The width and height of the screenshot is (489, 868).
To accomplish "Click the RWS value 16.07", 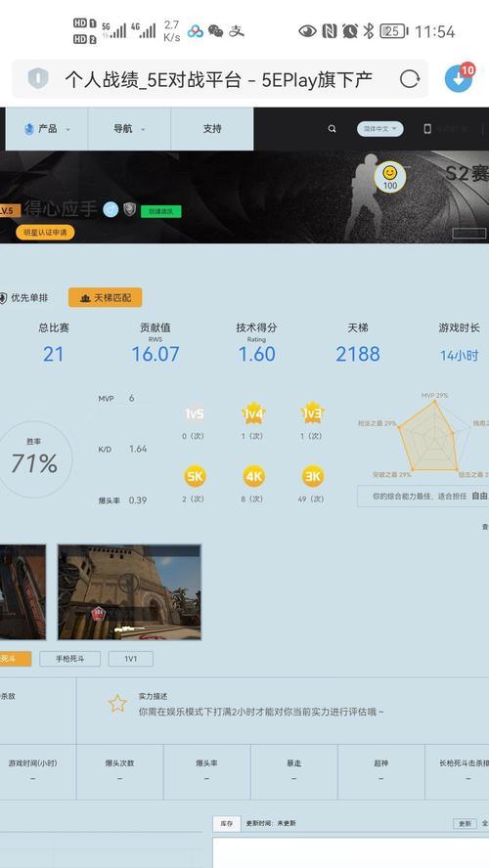I will (x=156, y=354).
